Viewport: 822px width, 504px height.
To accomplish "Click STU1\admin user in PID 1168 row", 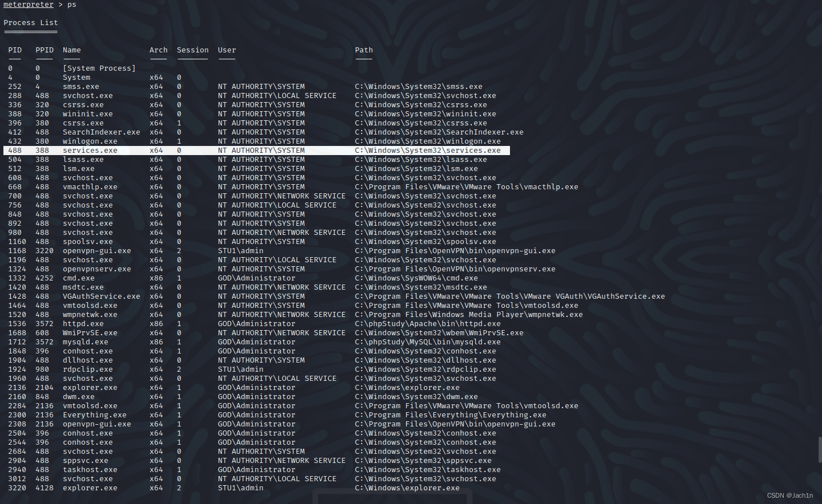I will click(x=241, y=251).
